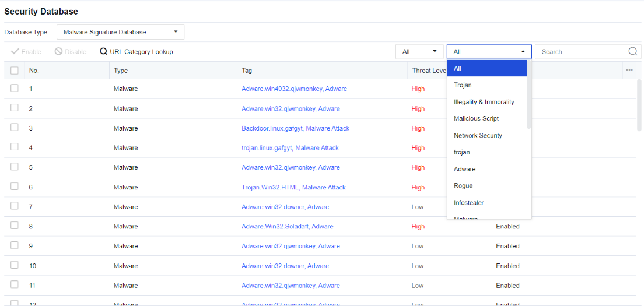Click the Disable prohibited-circle icon
The width and height of the screenshot is (644, 306).
(x=58, y=51)
